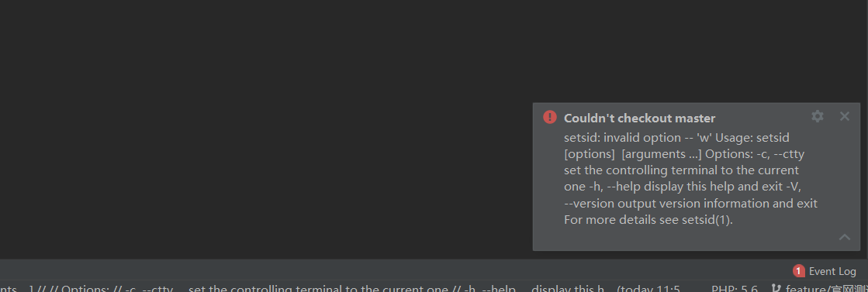Dismiss the Couldn't checkout master notification
Viewport: 868px width, 292px height.
point(844,116)
